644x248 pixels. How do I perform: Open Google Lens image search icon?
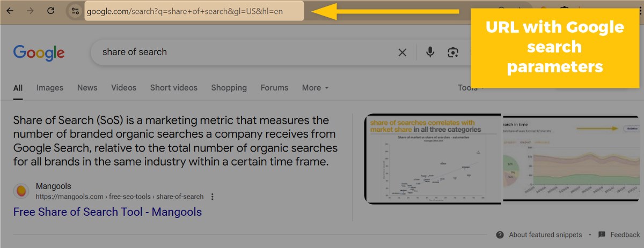click(x=453, y=52)
